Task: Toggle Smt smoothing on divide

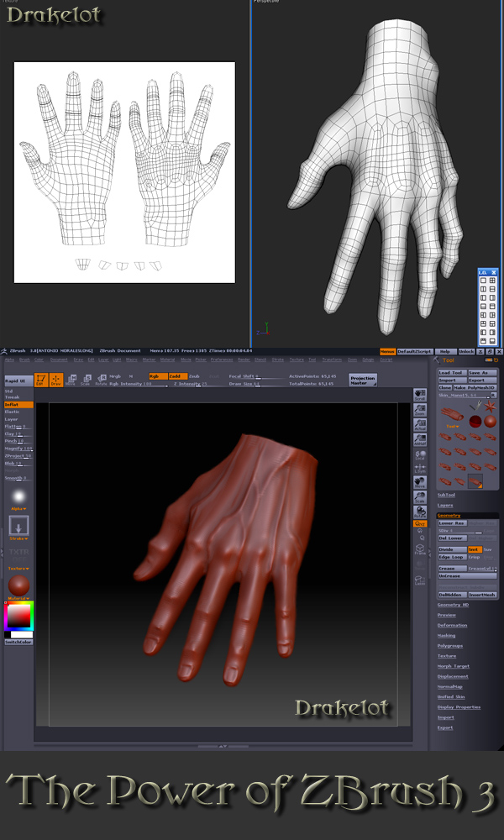Action: point(475,549)
